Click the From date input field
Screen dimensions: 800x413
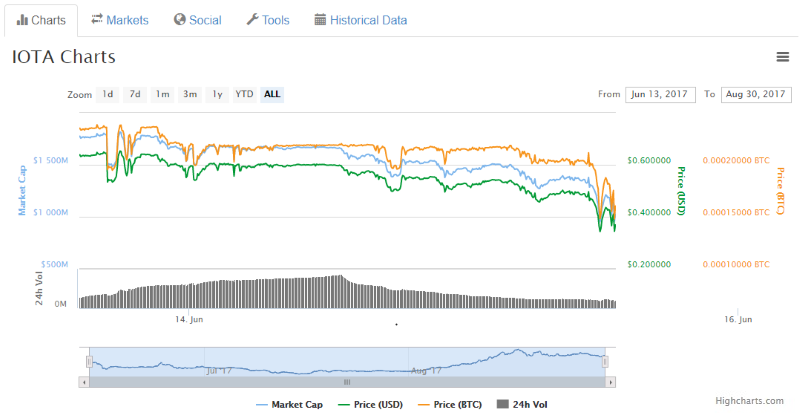pos(661,94)
